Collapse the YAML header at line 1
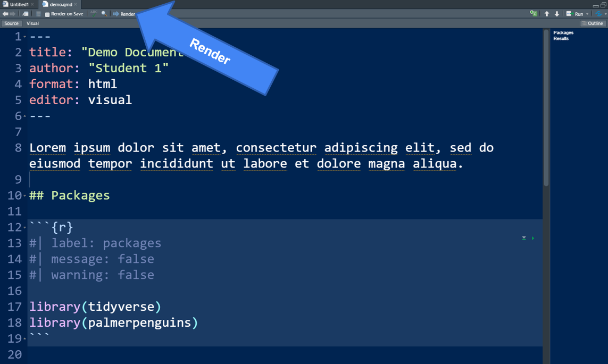This screenshot has height=364, width=608. [25, 37]
